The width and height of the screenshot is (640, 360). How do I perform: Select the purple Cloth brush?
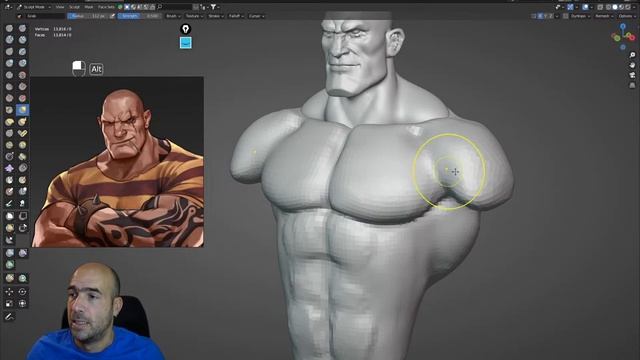tap(9, 168)
